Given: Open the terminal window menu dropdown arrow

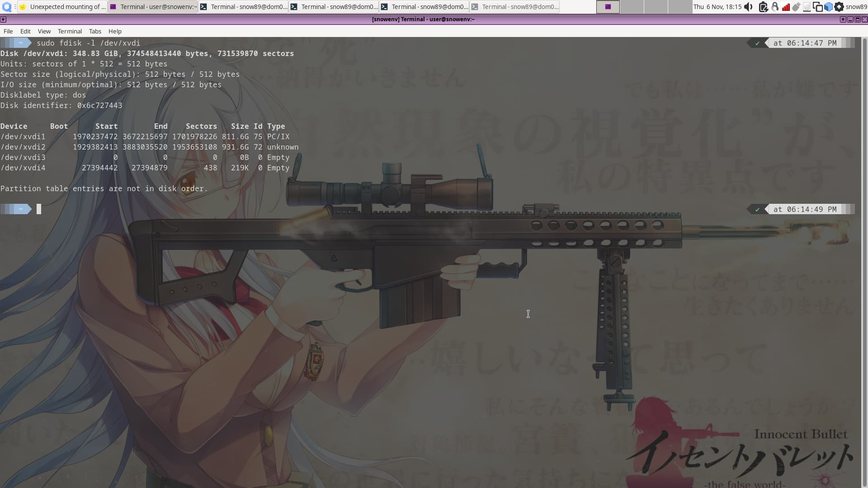Looking at the screenshot, I should tap(3, 19).
